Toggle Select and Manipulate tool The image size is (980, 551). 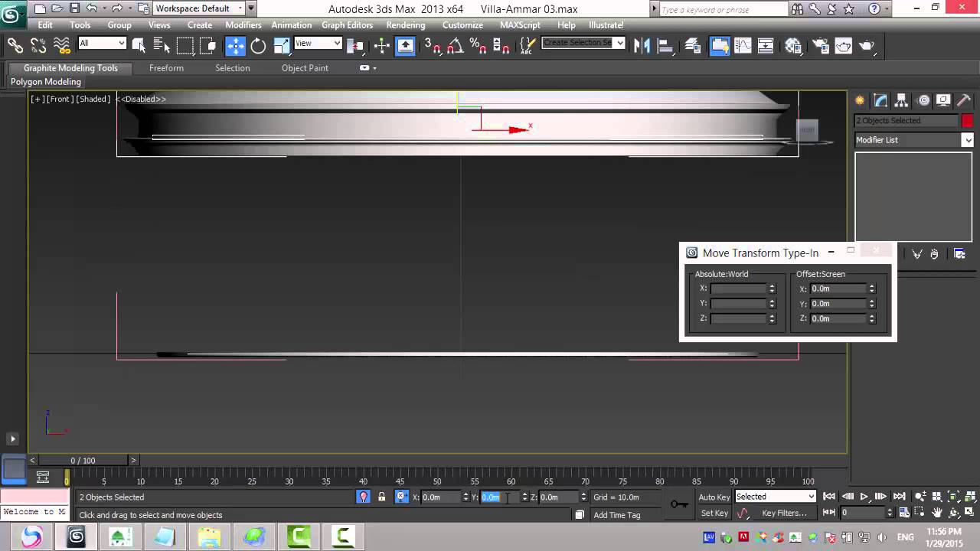tap(381, 46)
